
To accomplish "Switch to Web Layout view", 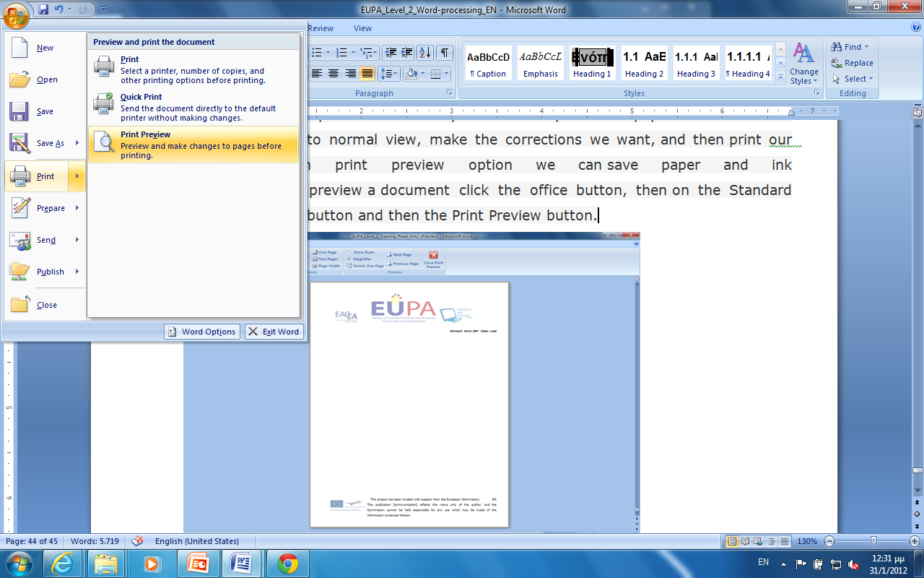I will click(x=759, y=541).
